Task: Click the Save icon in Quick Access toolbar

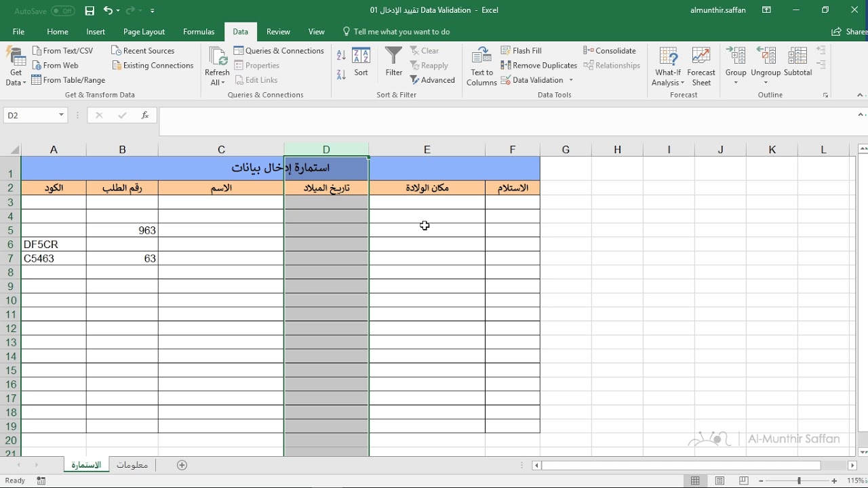Action: 90,11
